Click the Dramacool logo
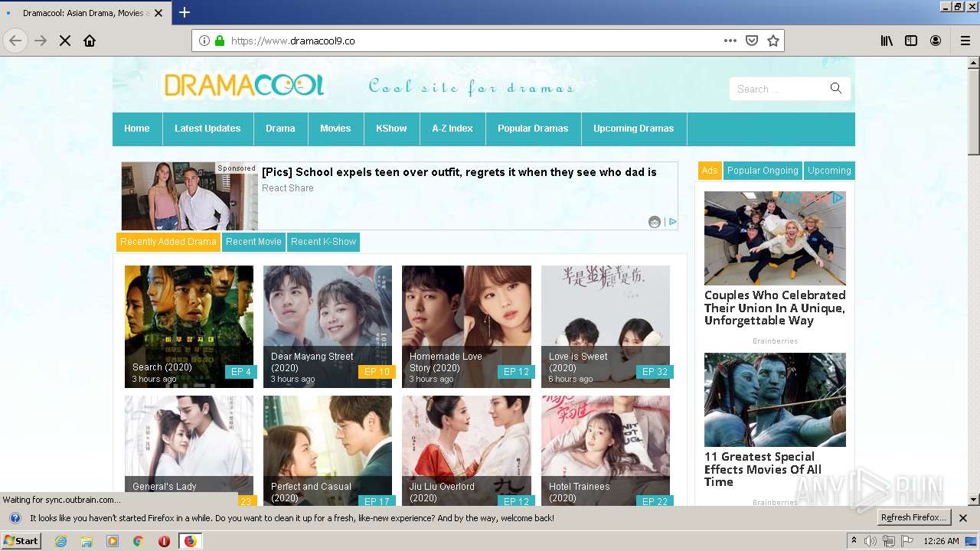 [244, 86]
